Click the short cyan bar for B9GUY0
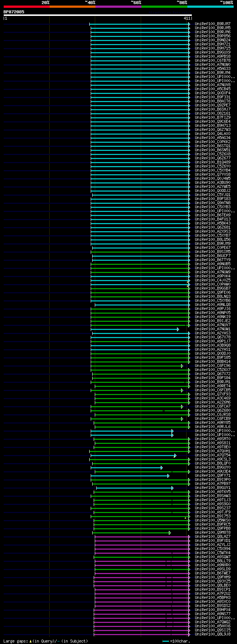Viewport: 237px width, 644px height. (x=127, y=468)
